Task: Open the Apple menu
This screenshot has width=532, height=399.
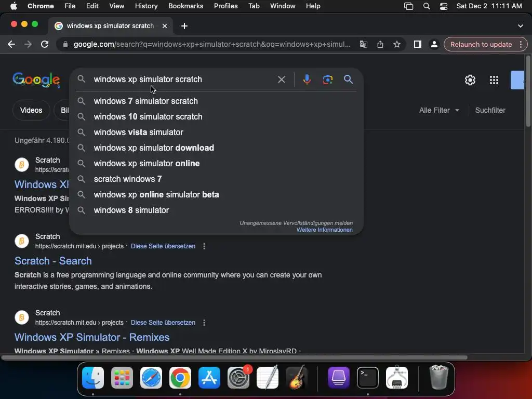Action: point(14,6)
